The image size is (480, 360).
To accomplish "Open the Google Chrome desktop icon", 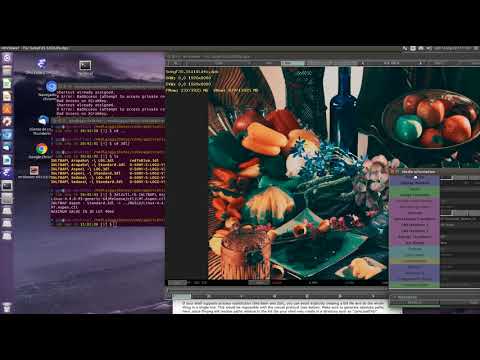I will pos(41,149).
